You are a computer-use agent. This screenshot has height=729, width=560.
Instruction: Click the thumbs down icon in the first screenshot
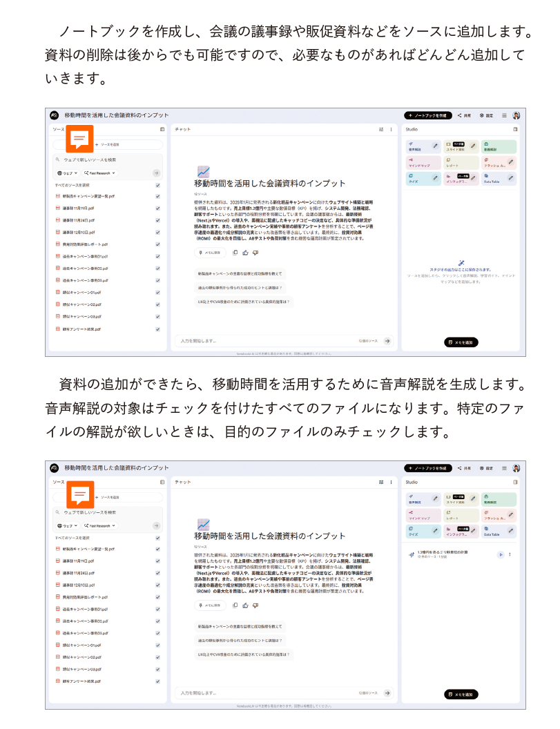[255, 253]
